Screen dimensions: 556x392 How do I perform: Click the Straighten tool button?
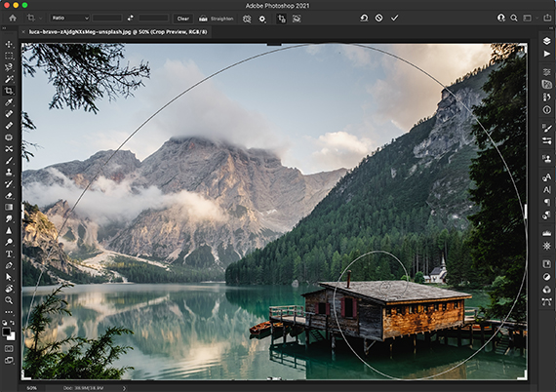tap(217, 19)
